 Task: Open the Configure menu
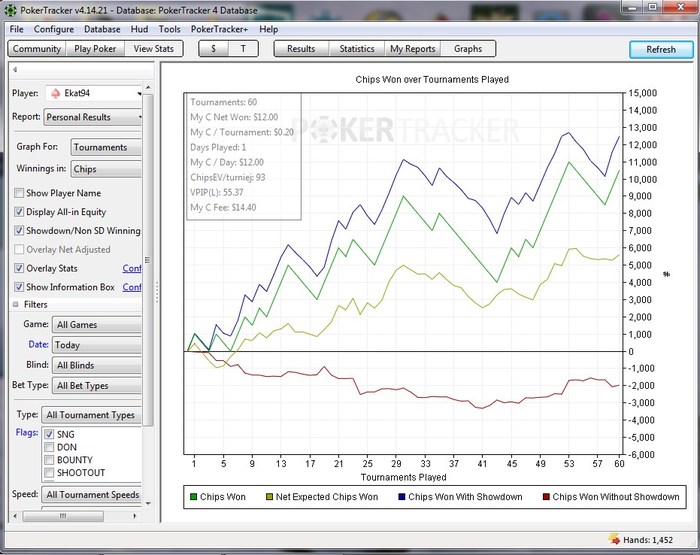point(54,29)
